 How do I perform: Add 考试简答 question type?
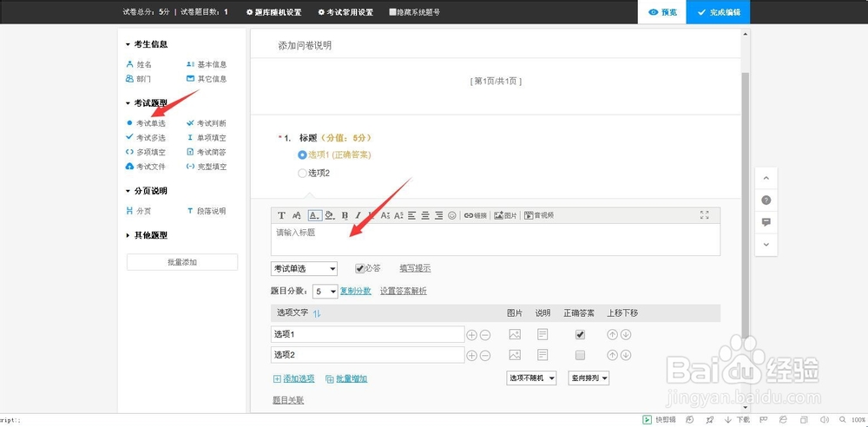tap(207, 152)
